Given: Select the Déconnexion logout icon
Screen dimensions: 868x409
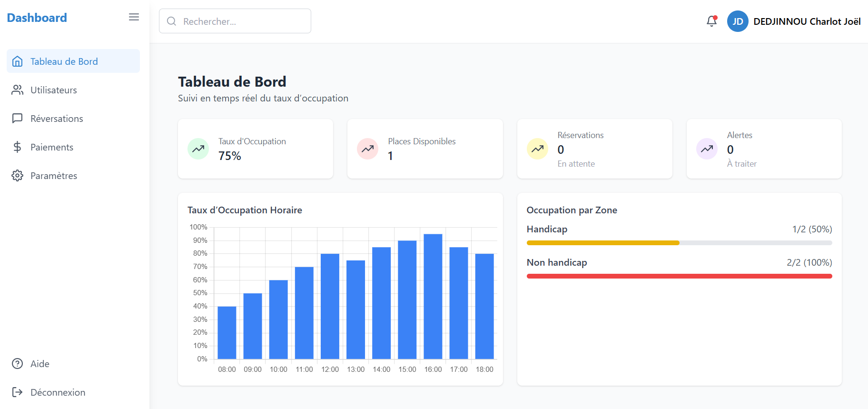Looking at the screenshot, I should point(18,392).
